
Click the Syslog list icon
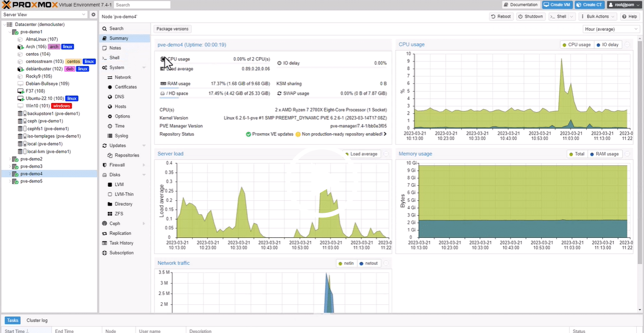coord(110,136)
